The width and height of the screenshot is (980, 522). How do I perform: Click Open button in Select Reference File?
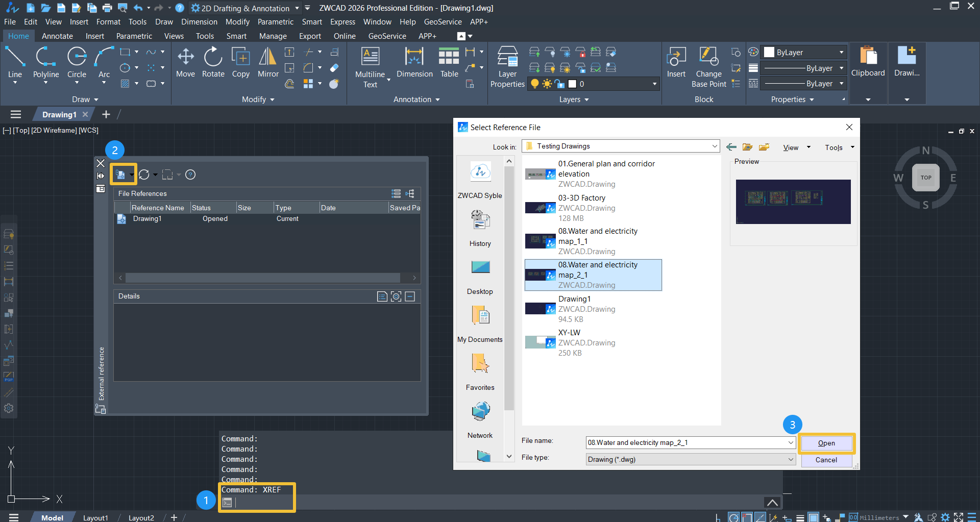point(826,443)
